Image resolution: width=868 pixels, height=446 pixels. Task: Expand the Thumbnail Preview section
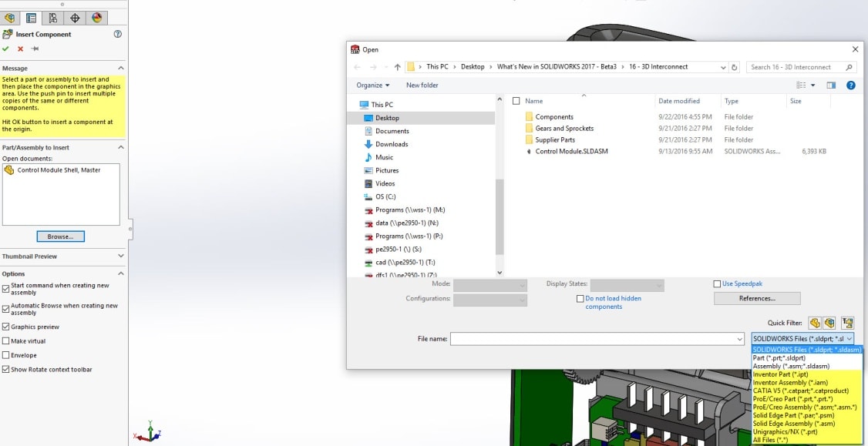click(x=121, y=257)
